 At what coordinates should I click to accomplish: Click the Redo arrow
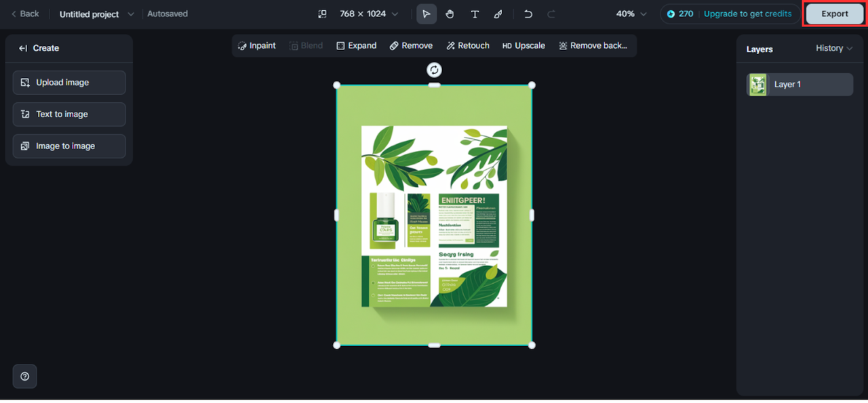coord(551,14)
